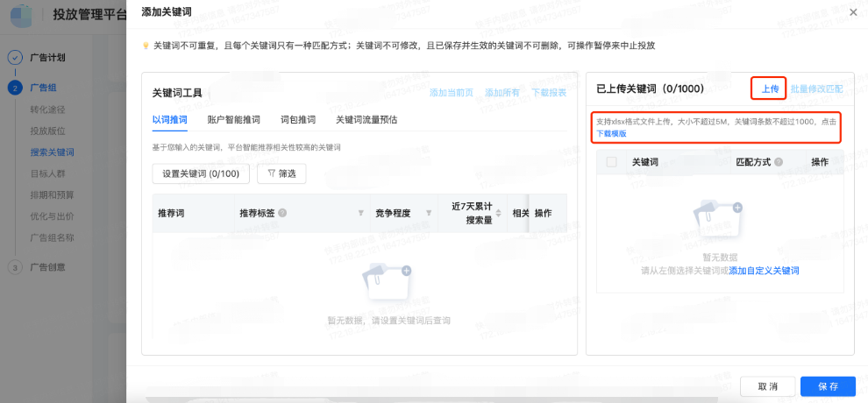Click the help icon next to 匹配方式

[779, 162]
